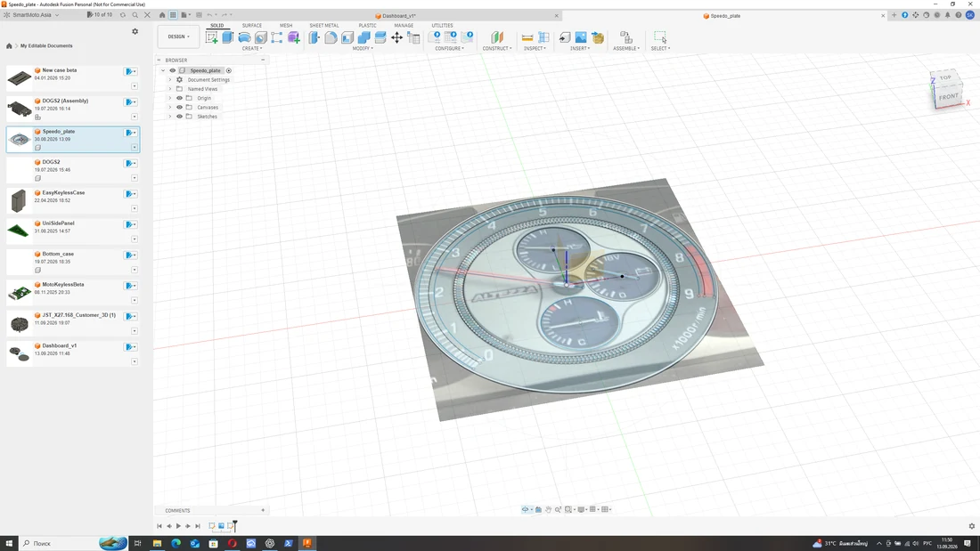Screen dimensions: 980x551
Task: Click the Orbit tool in navigation bar
Action: pos(526,510)
